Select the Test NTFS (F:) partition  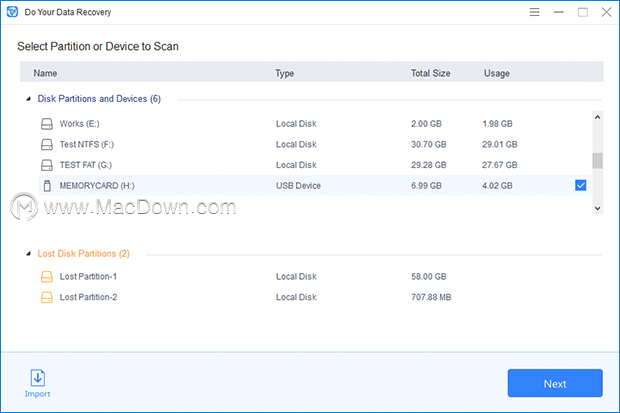[x=87, y=144]
